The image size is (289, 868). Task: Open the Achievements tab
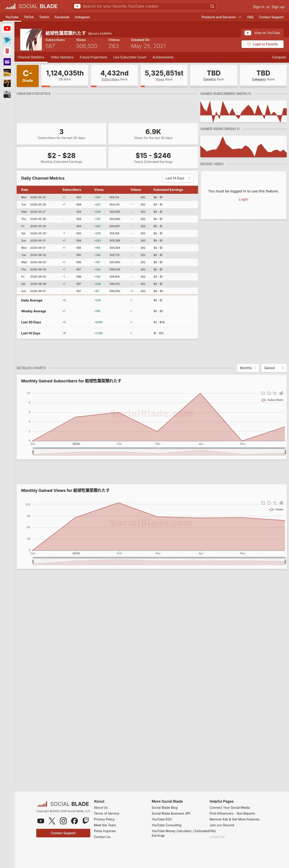click(163, 57)
